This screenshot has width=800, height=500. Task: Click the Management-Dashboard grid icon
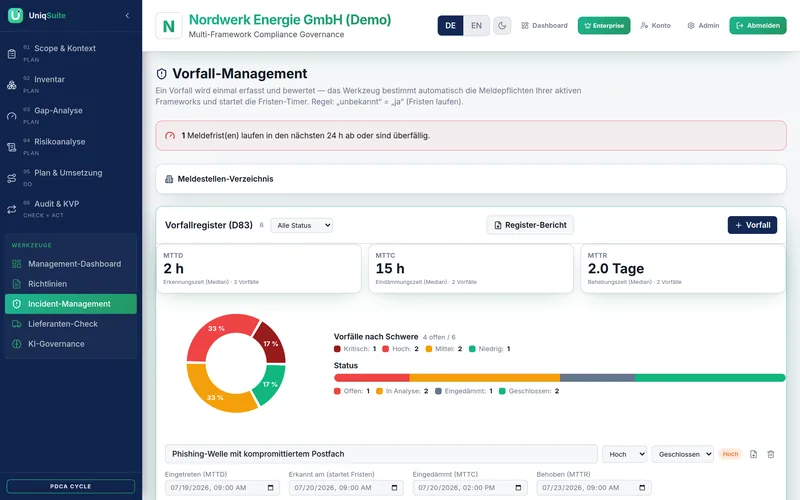[17, 264]
